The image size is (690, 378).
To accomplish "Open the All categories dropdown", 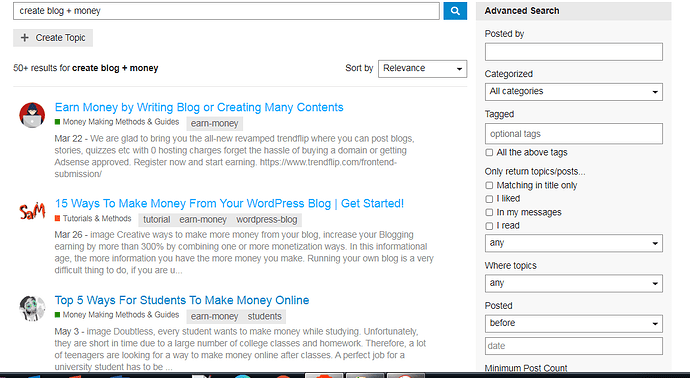I will [574, 92].
